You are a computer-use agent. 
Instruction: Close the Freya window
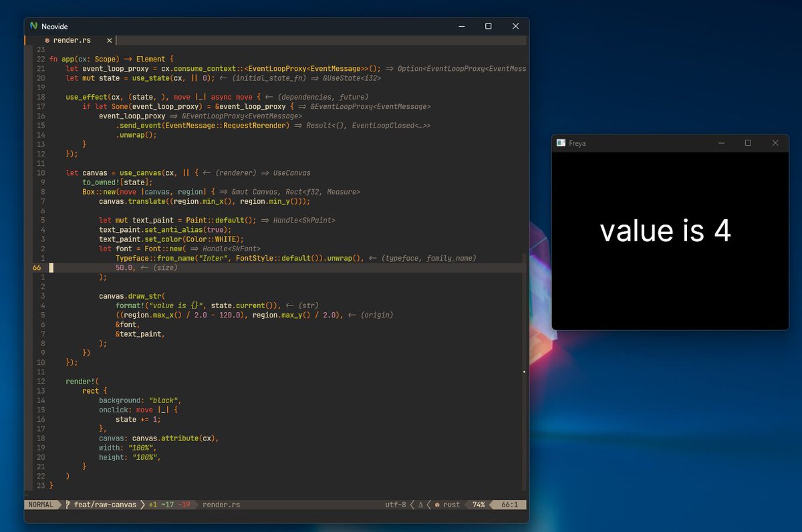coord(775,143)
